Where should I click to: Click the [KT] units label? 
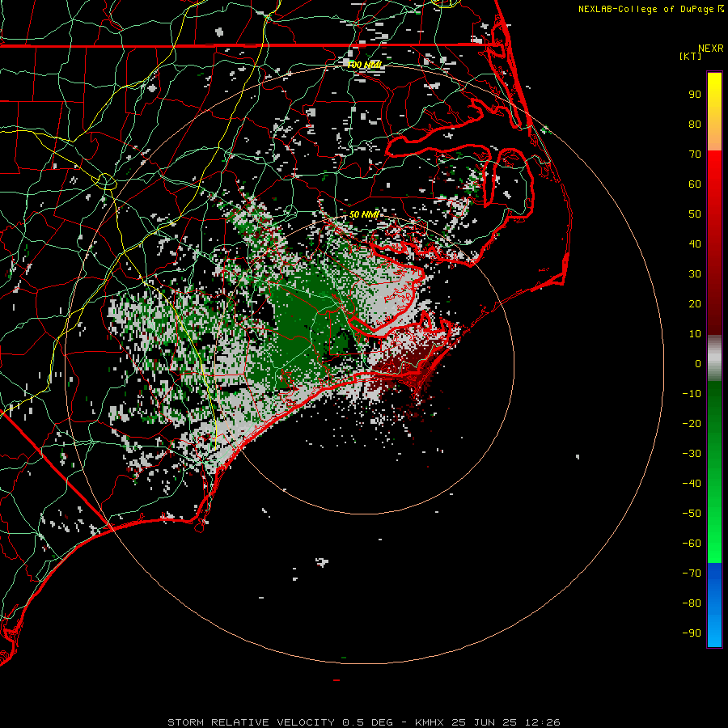pyautogui.click(x=691, y=56)
